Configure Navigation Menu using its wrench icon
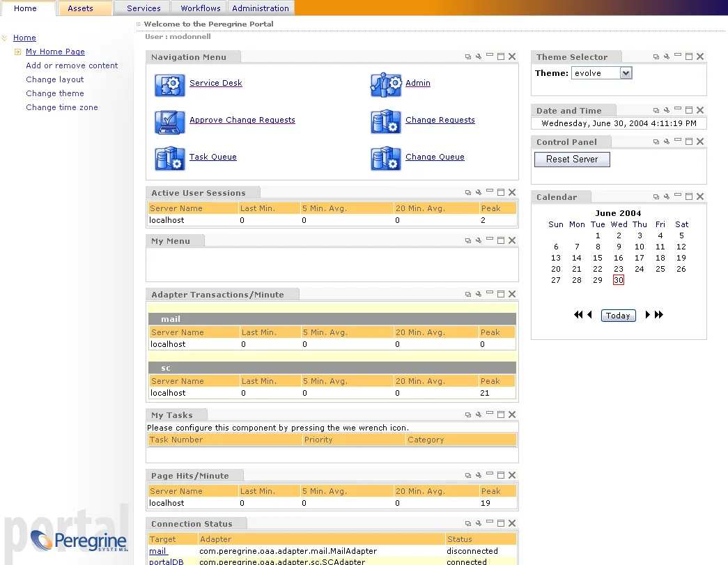728x565 pixels. (x=479, y=56)
